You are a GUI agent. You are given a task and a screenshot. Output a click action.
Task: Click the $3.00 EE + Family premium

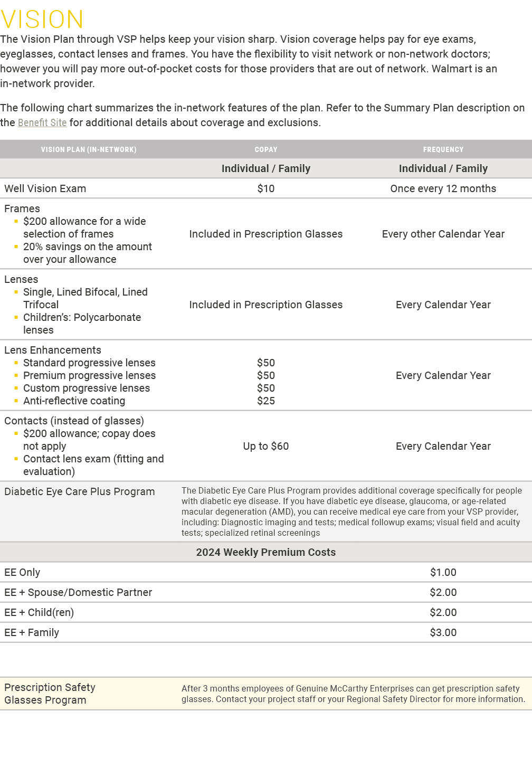443,632
